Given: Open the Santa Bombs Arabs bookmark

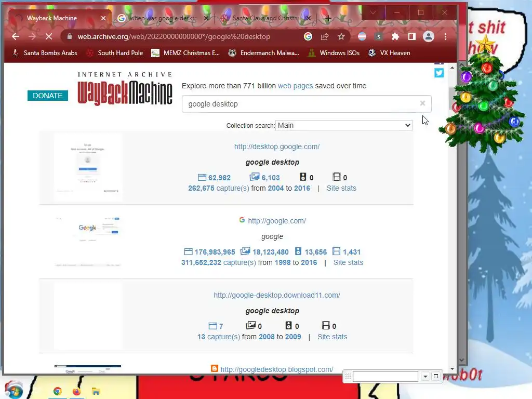Looking at the screenshot, I should (45, 53).
